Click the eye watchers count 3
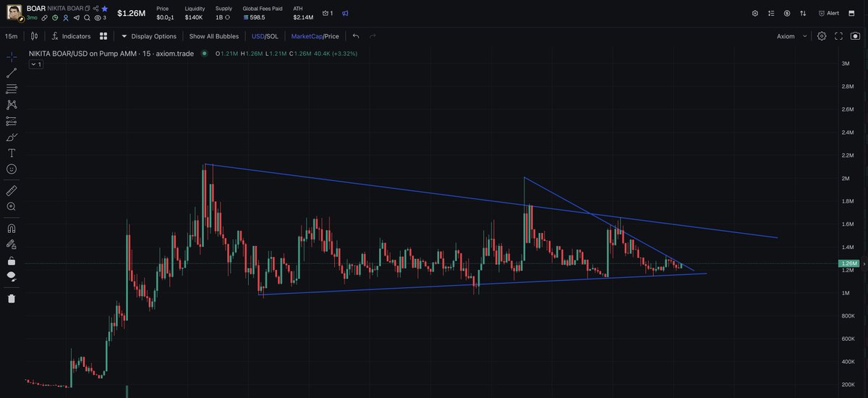 pos(101,17)
